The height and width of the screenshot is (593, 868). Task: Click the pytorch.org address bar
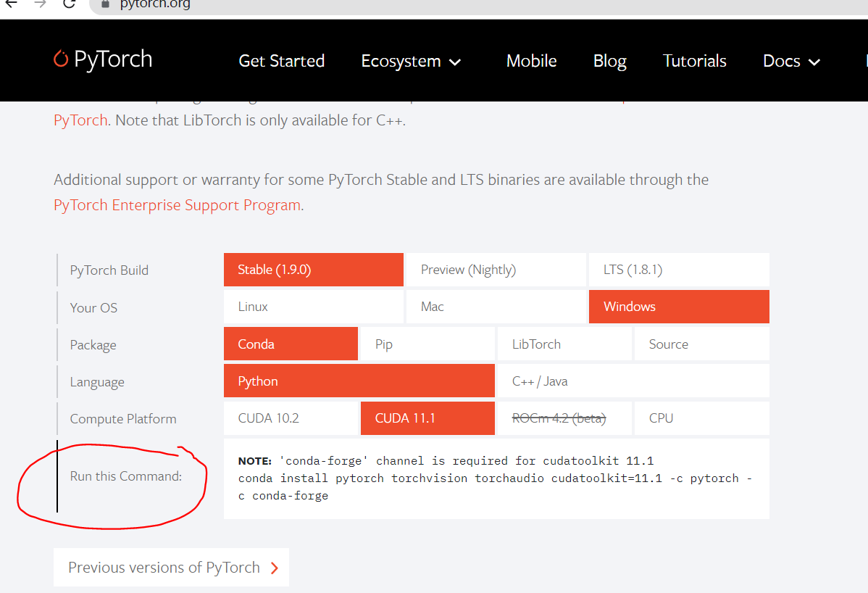point(478,4)
